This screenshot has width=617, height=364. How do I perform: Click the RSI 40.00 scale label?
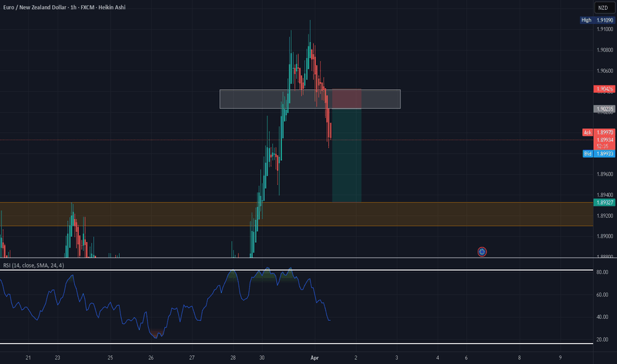pyautogui.click(x=602, y=317)
